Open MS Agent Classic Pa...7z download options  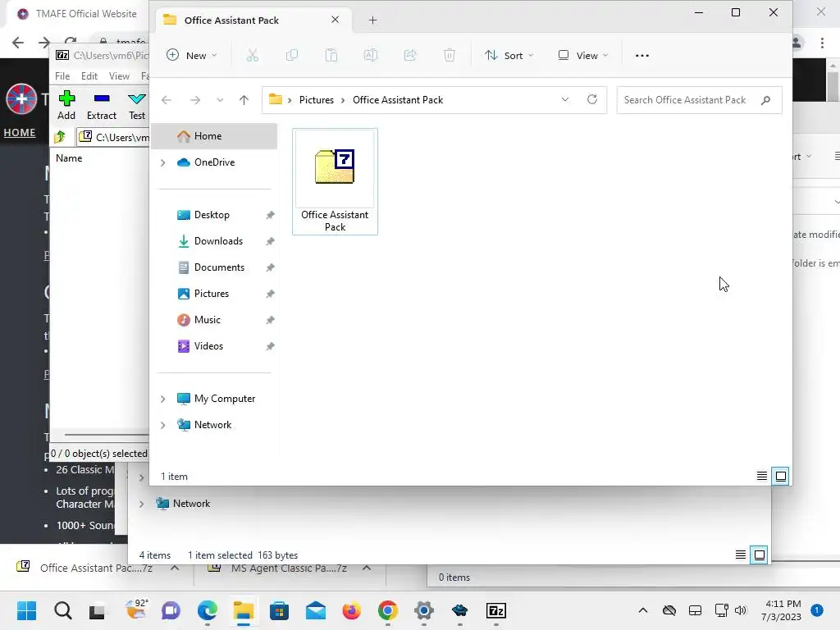(x=367, y=568)
